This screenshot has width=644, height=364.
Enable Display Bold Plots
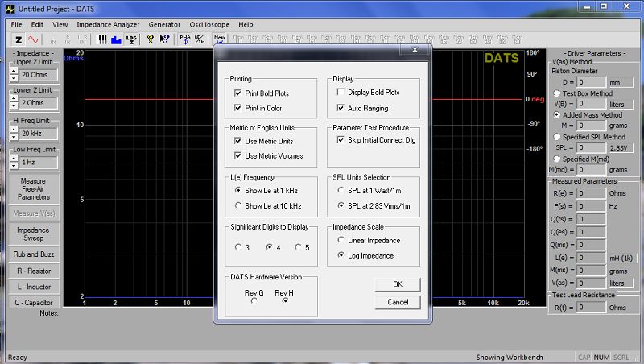click(341, 92)
